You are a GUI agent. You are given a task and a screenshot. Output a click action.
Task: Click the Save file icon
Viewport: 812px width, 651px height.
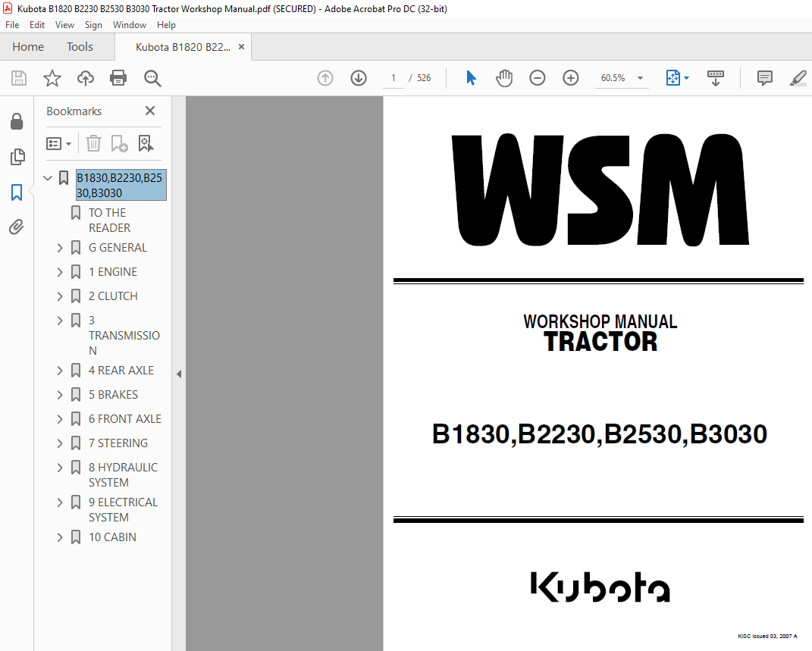[x=19, y=78]
